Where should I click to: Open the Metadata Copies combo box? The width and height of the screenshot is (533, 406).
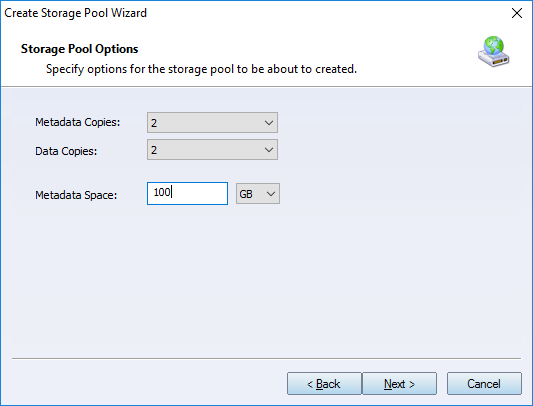(x=212, y=122)
